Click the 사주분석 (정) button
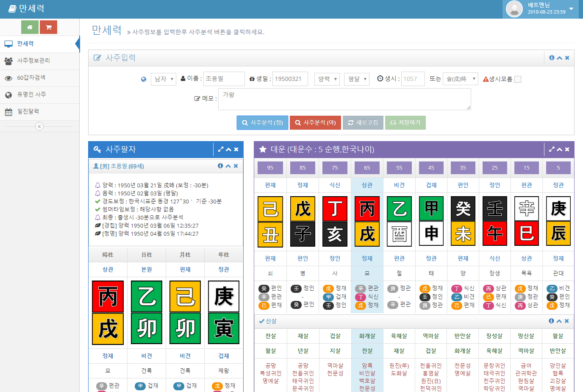 pos(262,122)
